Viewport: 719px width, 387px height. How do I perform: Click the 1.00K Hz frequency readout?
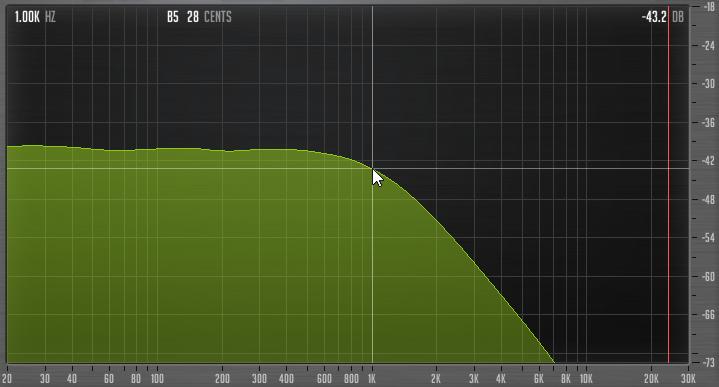(x=35, y=17)
